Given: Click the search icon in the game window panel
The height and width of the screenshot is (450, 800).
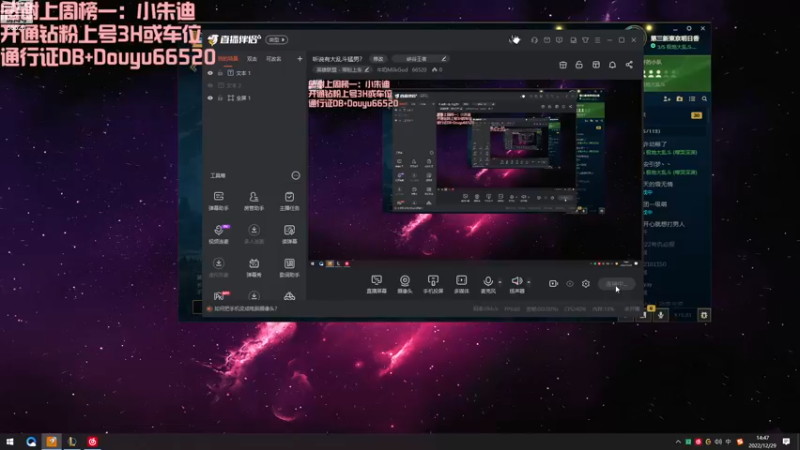Looking at the screenshot, I should (x=704, y=98).
